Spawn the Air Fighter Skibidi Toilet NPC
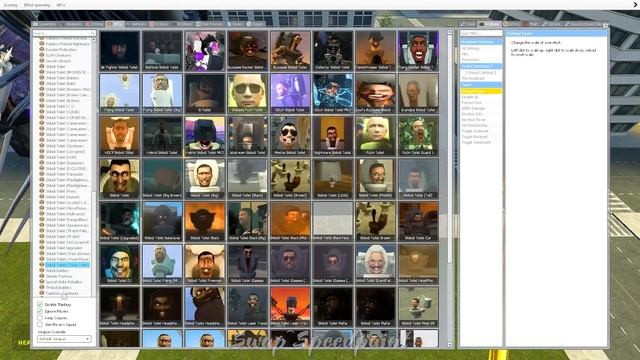This screenshot has width=640, height=360. [x=120, y=51]
